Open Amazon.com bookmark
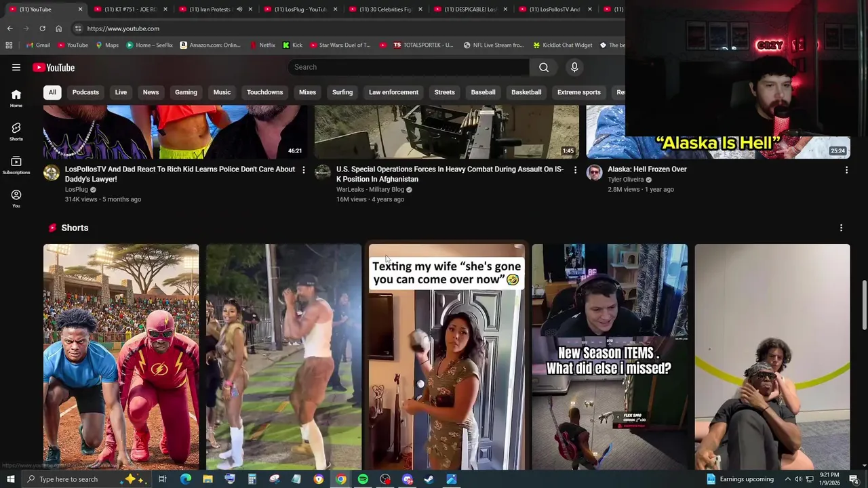Screen dimensions: 868x488 coord(210,45)
